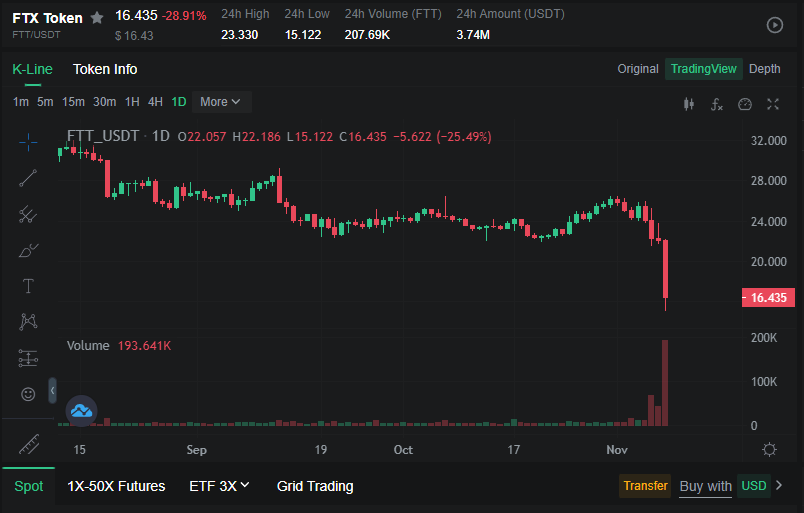Click the latest large red candlestick

click(666, 268)
